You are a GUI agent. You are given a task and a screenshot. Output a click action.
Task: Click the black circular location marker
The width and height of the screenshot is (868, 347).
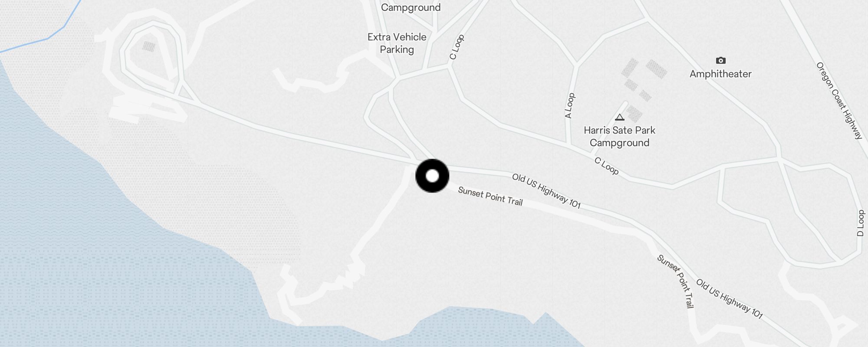coord(432,176)
